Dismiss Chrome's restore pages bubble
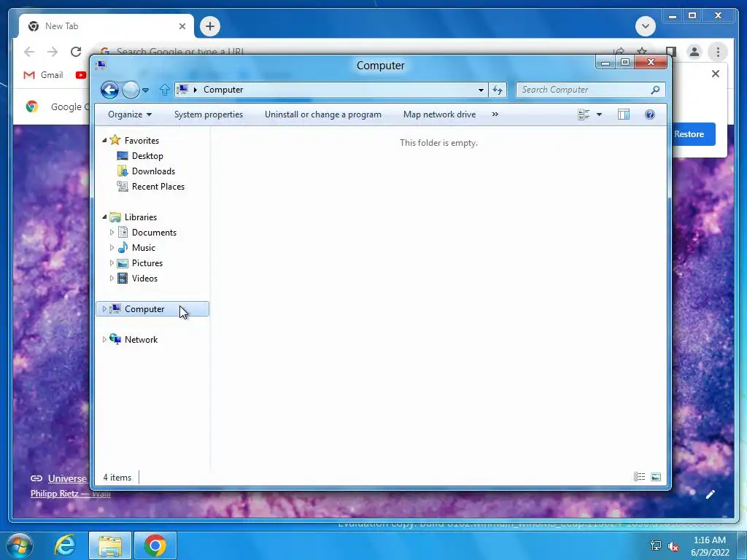 (715, 74)
